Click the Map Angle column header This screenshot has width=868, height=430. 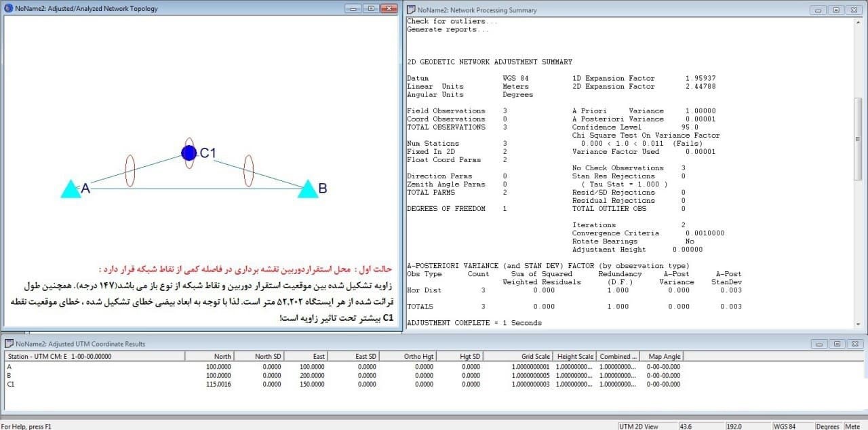pos(664,356)
